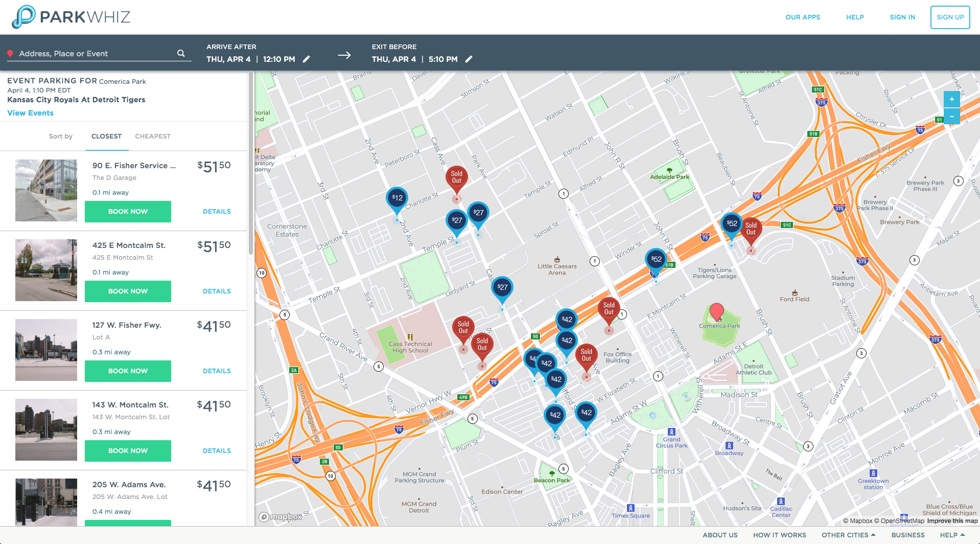Sort listings by Closest
This screenshot has width=980, height=544.
106,137
